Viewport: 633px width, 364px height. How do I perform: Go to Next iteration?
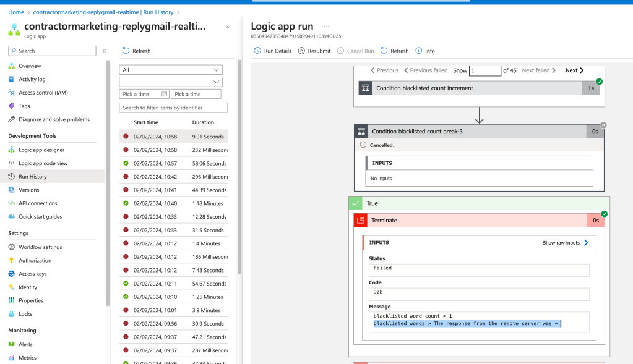tap(574, 70)
